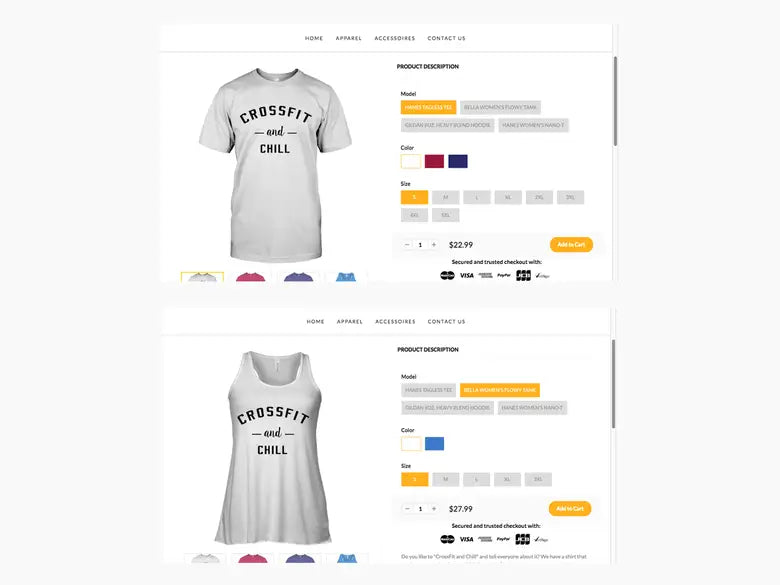Click the JCB logo under the tank top price
The width and height of the screenshot is (780, 585).
click(x=523, y=539)
